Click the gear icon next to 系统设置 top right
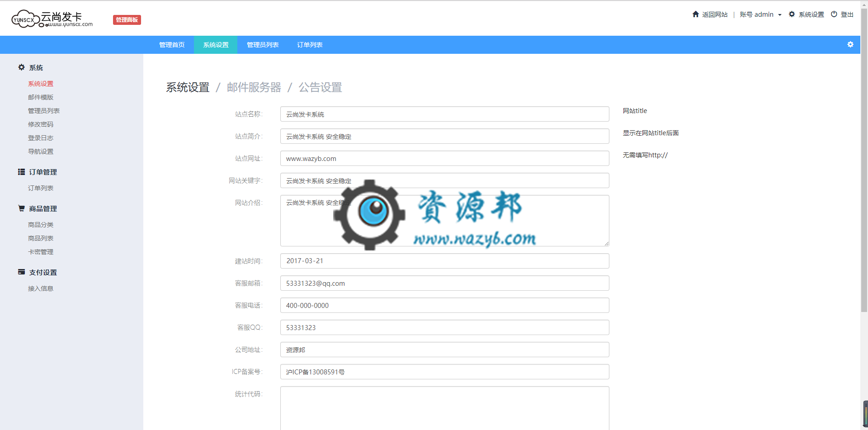Screen dimensions: 868x430 [791, 14]
